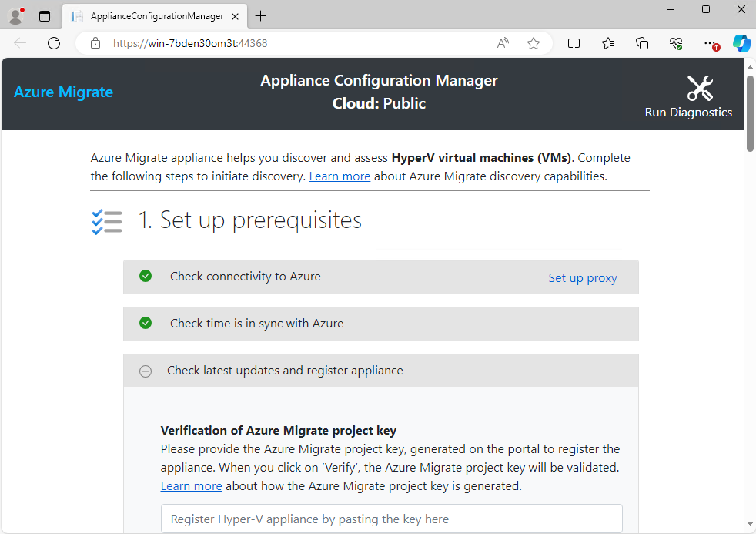Screen dimensions: 756x534
Task: Click the '1. Set up prerequisites' heading
Action: [x=249, y=220]
